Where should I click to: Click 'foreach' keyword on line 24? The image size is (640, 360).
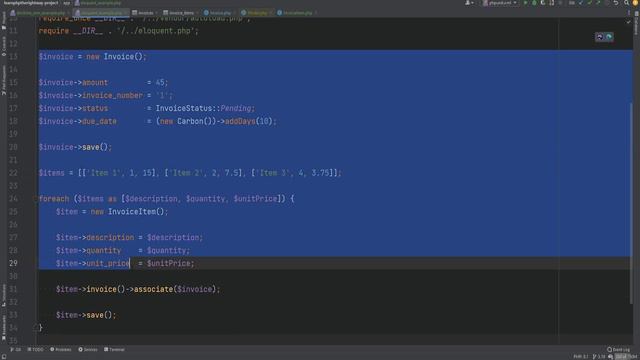click(54, 199)
